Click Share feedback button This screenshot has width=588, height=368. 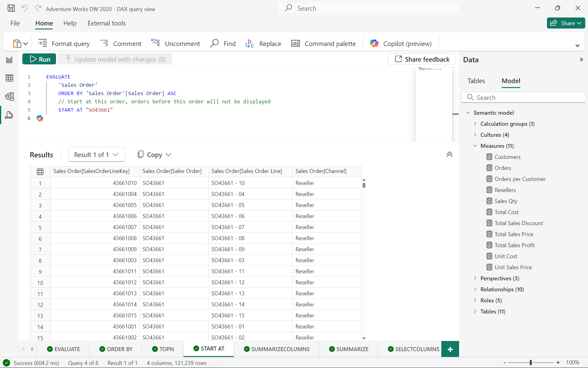(422, 59)
